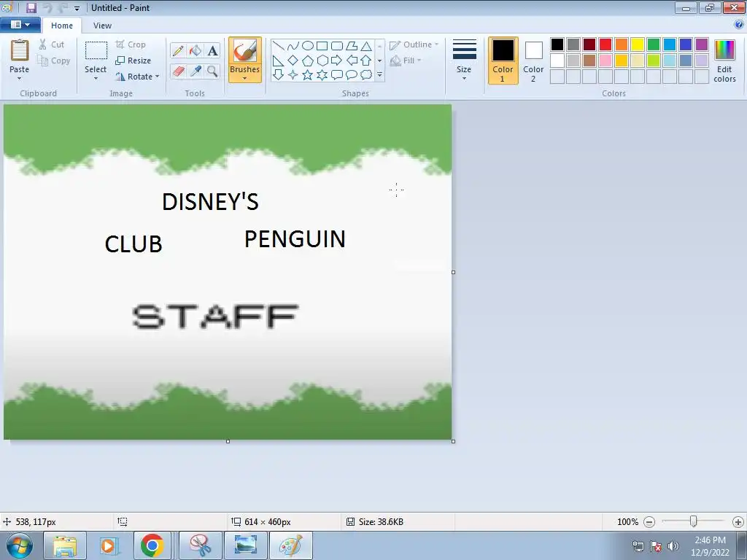
Task: Switch to the View tab
Action: click(x=102, y=26)
